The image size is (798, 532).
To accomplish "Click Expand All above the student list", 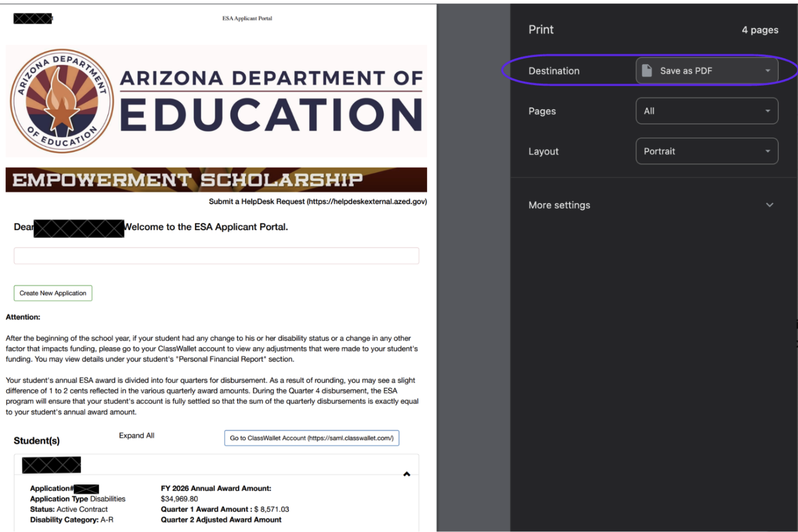I will (137, 435).
